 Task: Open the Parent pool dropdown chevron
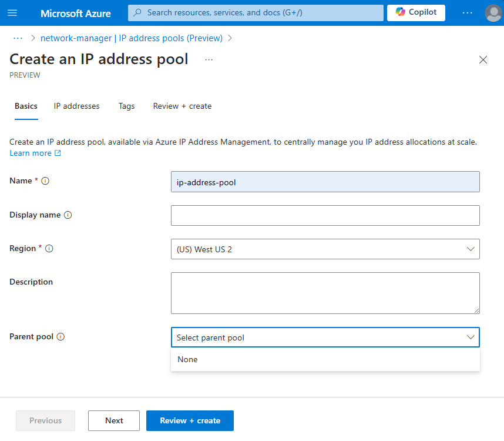click(x=470, y=337)
